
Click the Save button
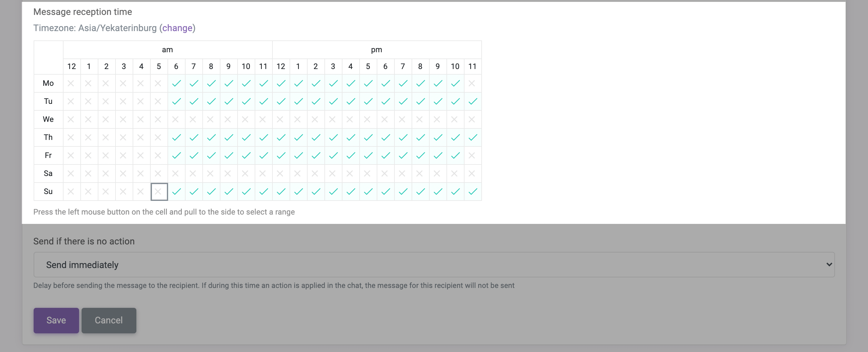point(56,320)
